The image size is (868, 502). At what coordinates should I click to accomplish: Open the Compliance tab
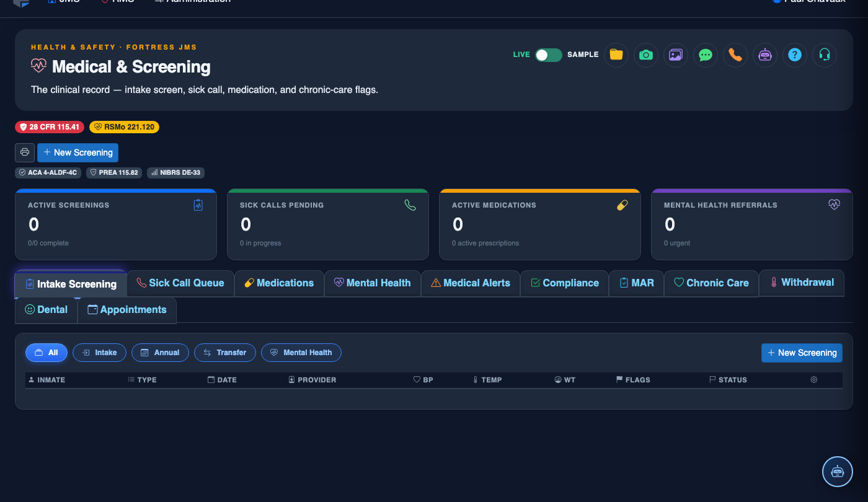pos(565,283)
